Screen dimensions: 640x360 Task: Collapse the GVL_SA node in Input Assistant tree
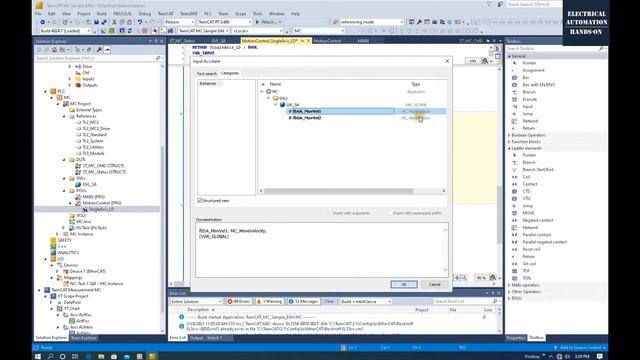(276, 105)
